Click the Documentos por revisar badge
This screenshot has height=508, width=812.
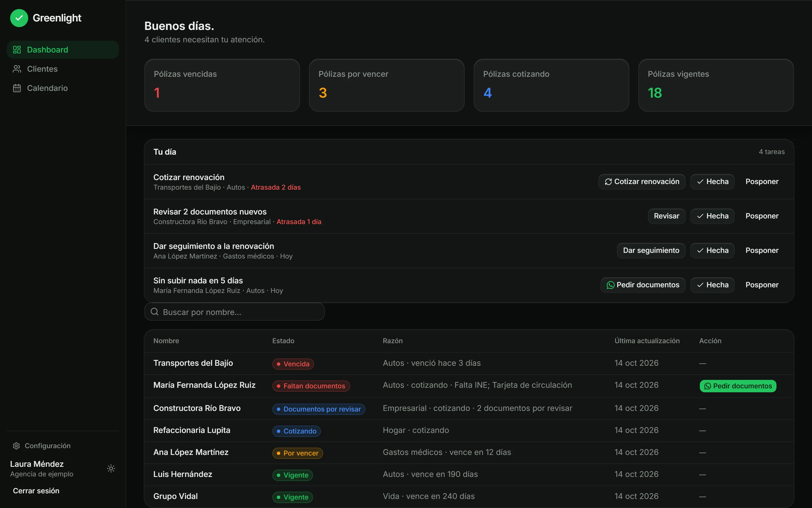point(318,409)
